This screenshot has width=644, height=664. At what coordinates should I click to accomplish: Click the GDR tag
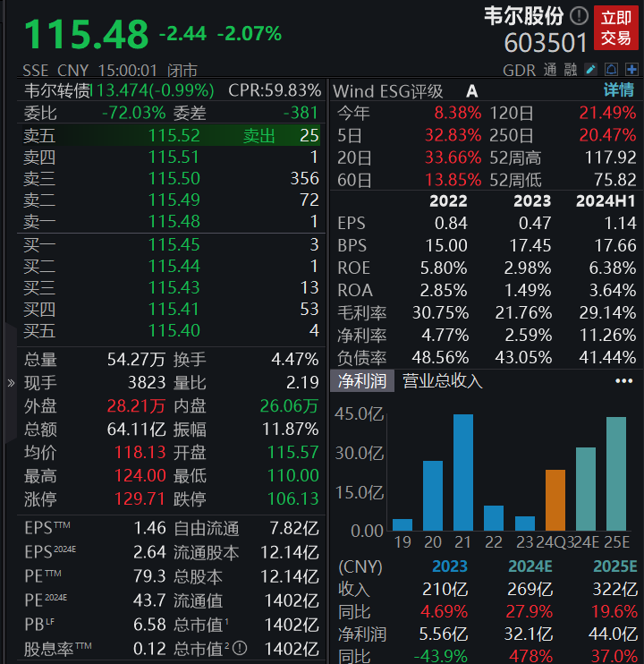pyautogui.click(x=519, y=70)
